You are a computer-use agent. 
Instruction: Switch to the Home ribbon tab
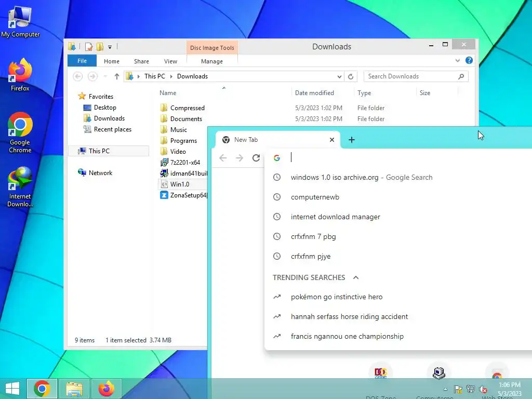pyautogui.click(x=112, y=61)
